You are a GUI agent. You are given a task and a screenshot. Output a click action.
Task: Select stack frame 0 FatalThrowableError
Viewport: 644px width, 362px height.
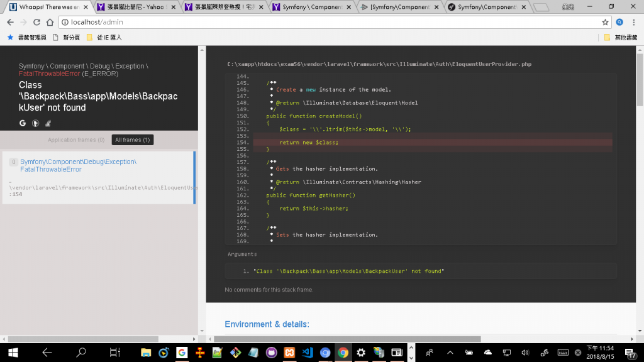(x=99, y=178)
